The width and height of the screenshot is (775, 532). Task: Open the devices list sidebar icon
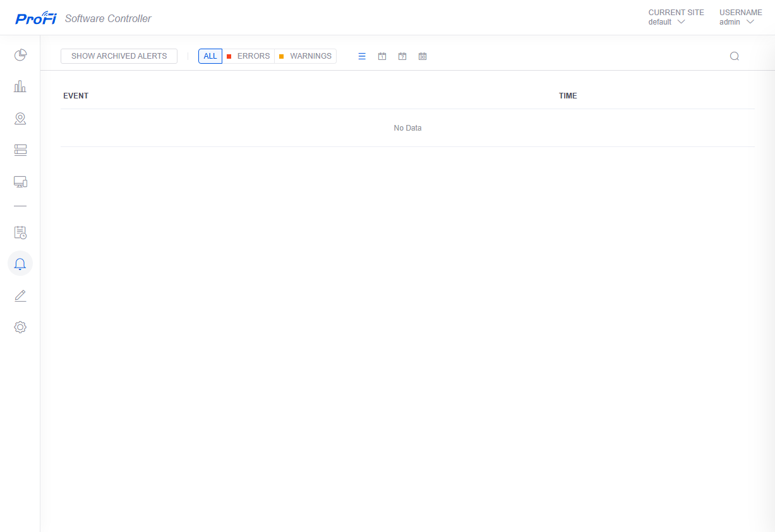point(20,150)
